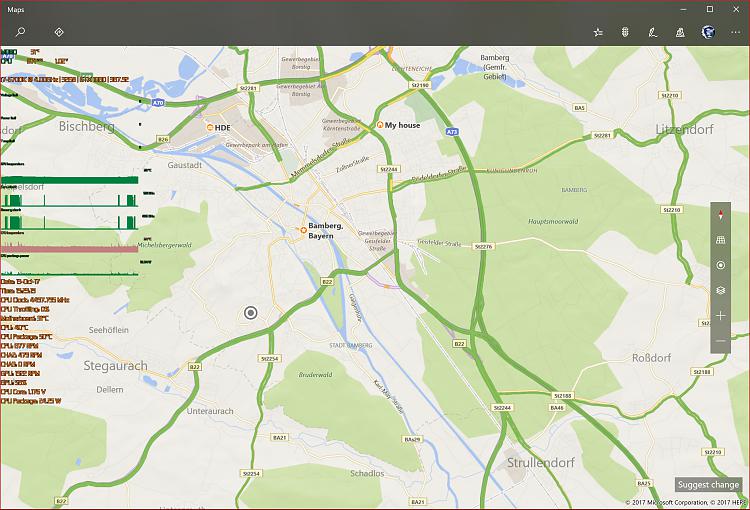Click the Litzendorf town label
This screenshot has height=510, width=750.
pyautogui.click(x=684, y=129)
